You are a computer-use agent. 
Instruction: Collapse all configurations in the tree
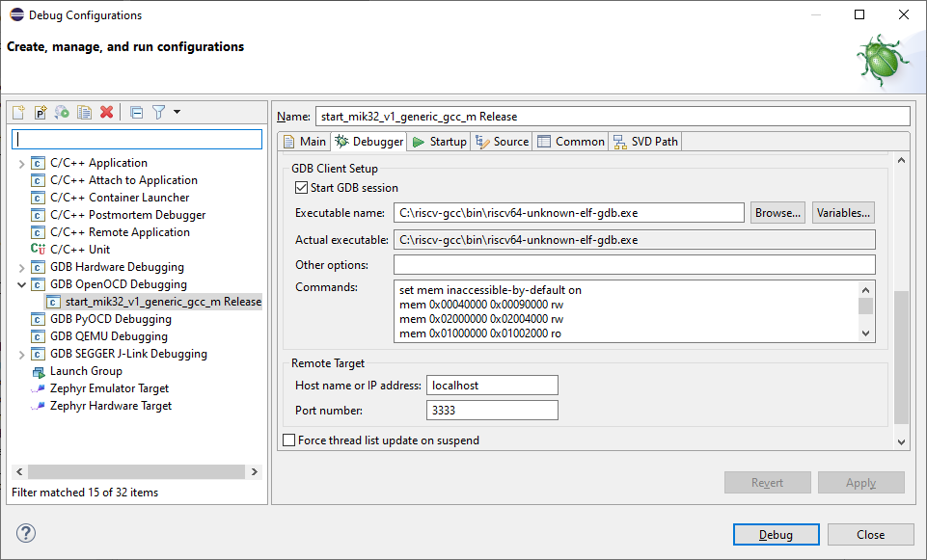point(137,113)
